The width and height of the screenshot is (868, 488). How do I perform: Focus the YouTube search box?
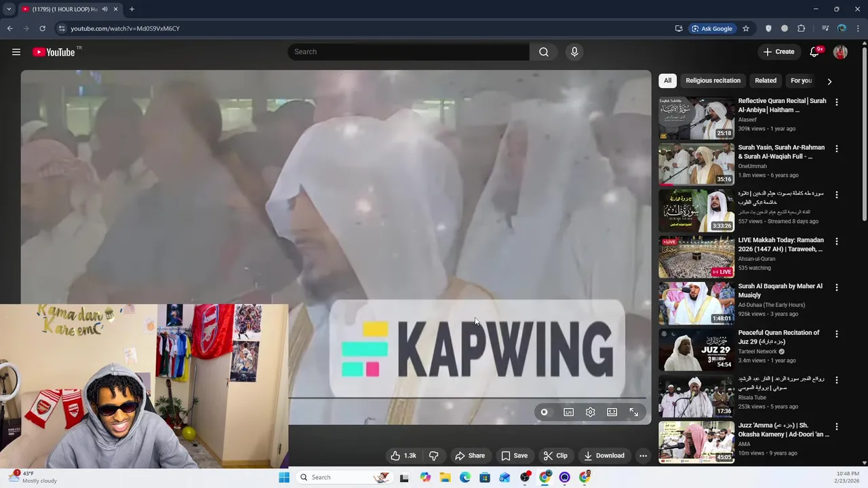pyautogui.click(x=409, y=52)
